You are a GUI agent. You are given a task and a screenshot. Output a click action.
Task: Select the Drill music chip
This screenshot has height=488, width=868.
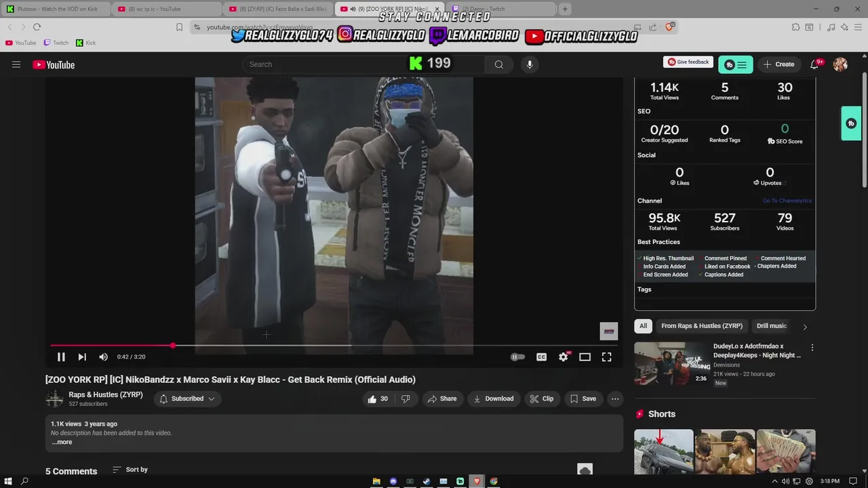tap(772, 326)
